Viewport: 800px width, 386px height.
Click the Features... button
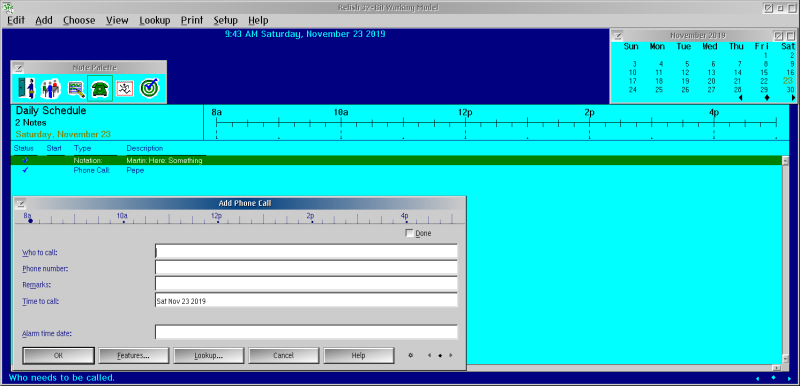[133, 355]
